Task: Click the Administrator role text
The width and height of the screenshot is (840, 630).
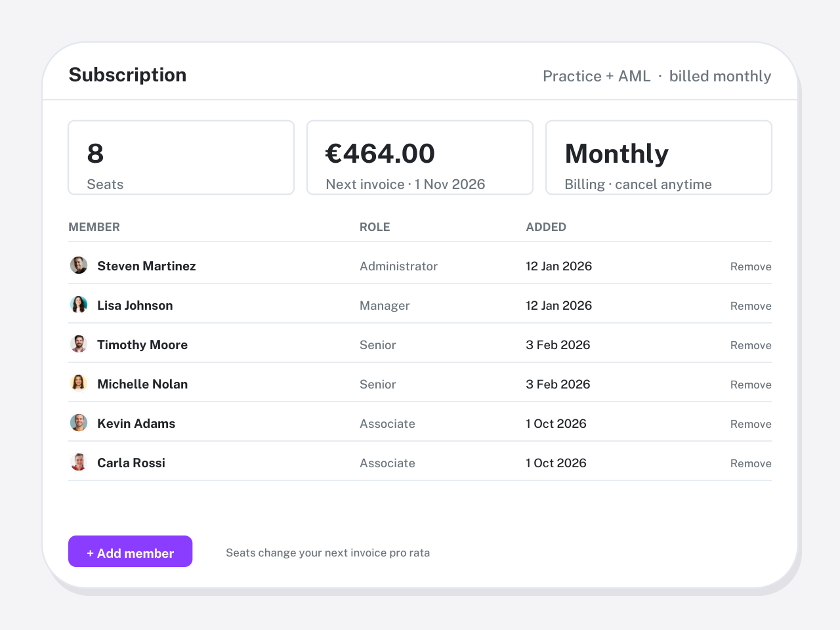Action: 398,266
